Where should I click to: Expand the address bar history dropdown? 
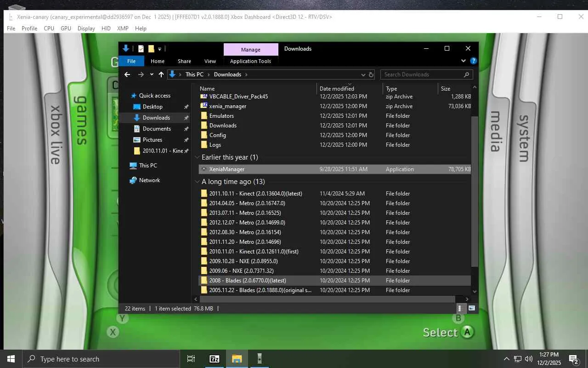(364, 75)
